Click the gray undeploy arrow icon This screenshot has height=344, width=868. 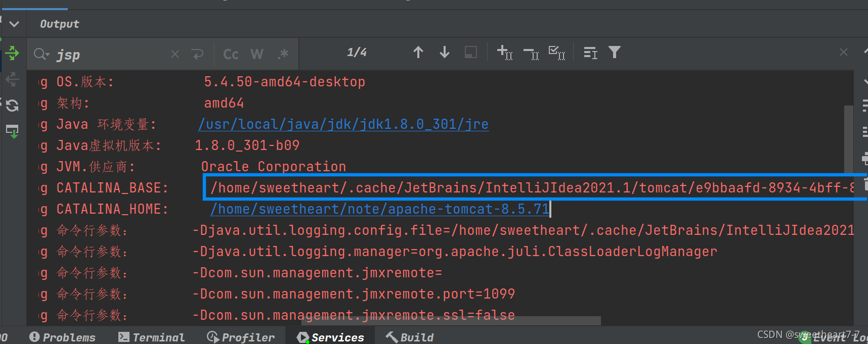tap(12, 79)
